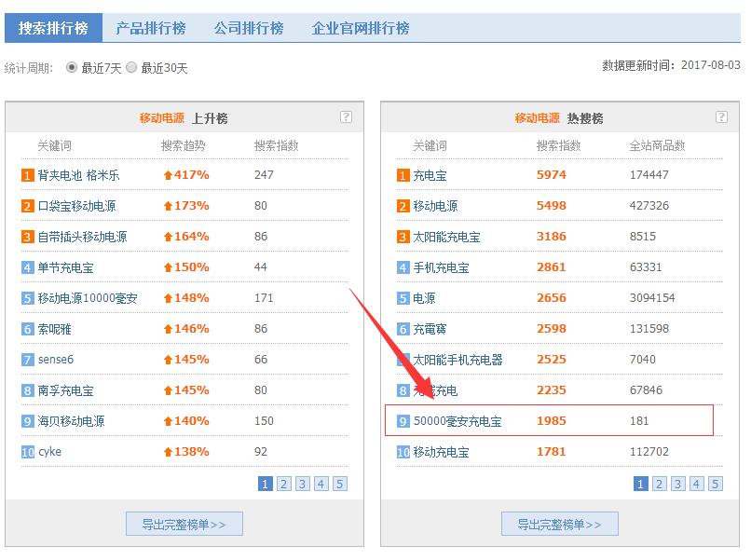The width and height of the screenshot is (751, 560).
Task: Open the keyword link 充电宝
Action: click(x=429, y=174)
